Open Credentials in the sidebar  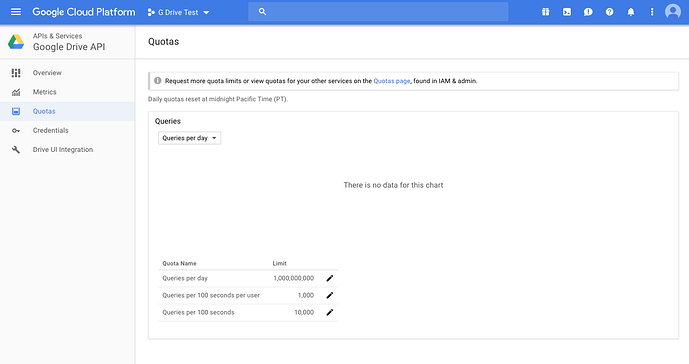(x=51, y=131)
